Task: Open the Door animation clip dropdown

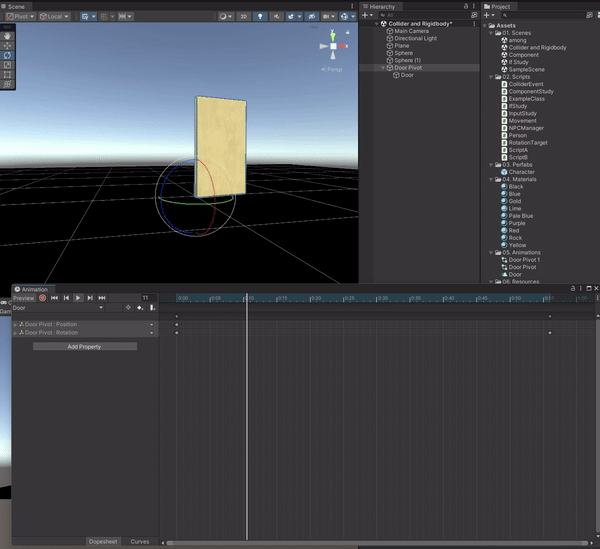Action: coord(58,308)
